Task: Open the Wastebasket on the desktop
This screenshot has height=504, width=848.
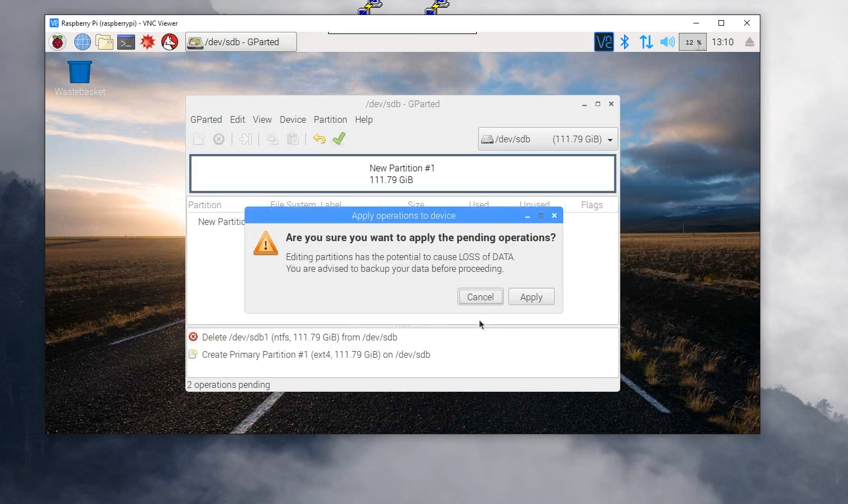Action: (x=80, y=73)
